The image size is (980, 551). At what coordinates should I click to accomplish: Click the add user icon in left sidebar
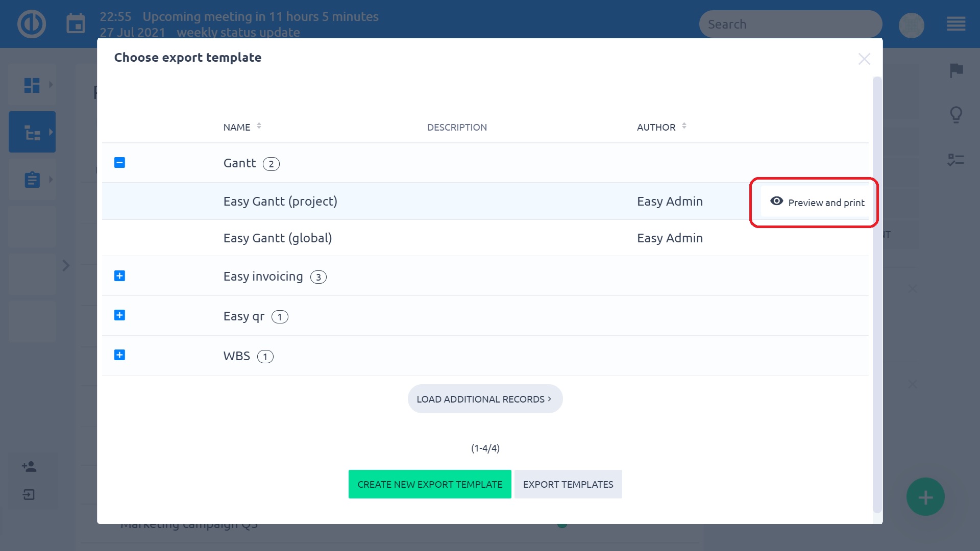coord(29,466)
